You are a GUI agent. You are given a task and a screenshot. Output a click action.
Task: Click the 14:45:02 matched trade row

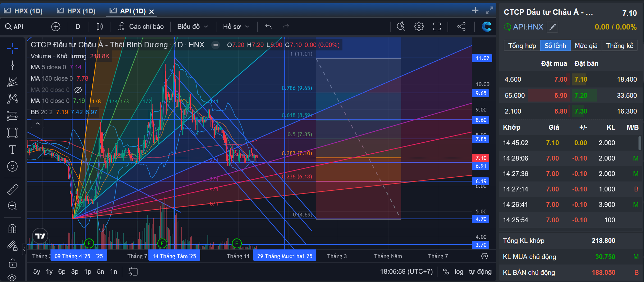570,143
